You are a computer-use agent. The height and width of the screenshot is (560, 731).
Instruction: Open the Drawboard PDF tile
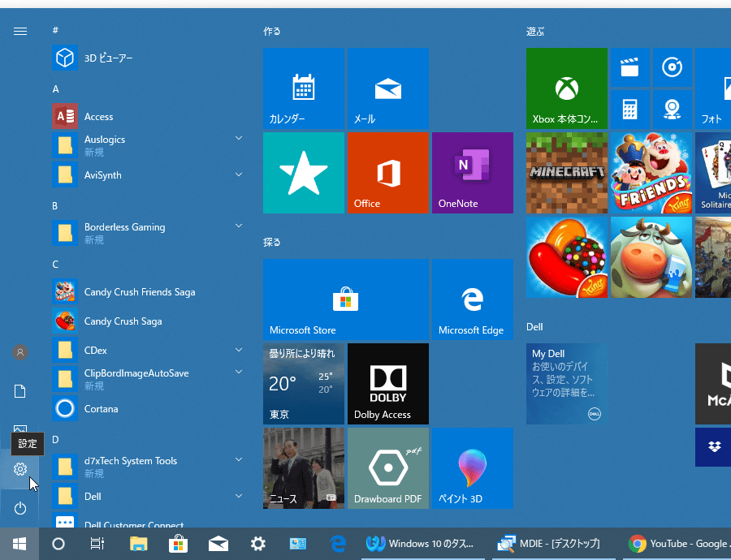pyautogui.click(x=388, y=468)
